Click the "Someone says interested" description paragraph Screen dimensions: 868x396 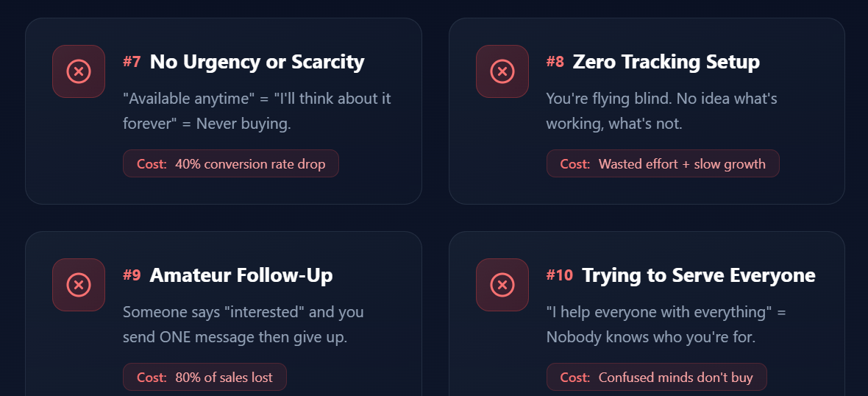click(243, 324)
